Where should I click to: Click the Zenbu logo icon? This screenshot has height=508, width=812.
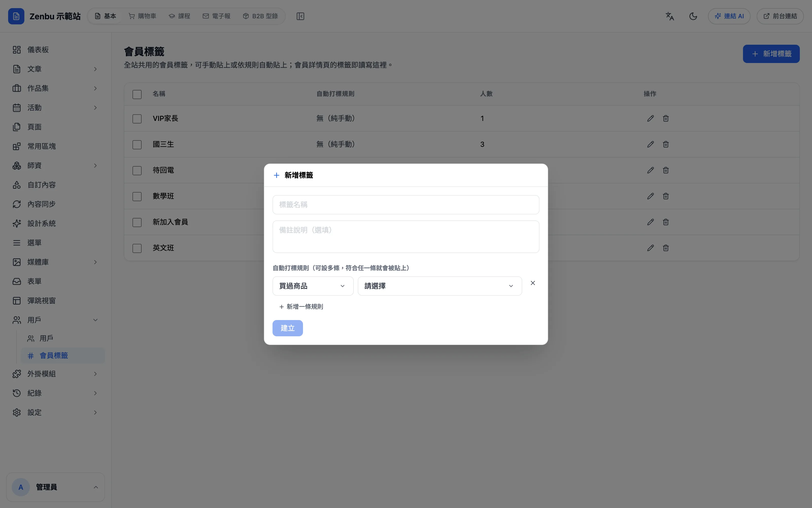coord(16,16)
